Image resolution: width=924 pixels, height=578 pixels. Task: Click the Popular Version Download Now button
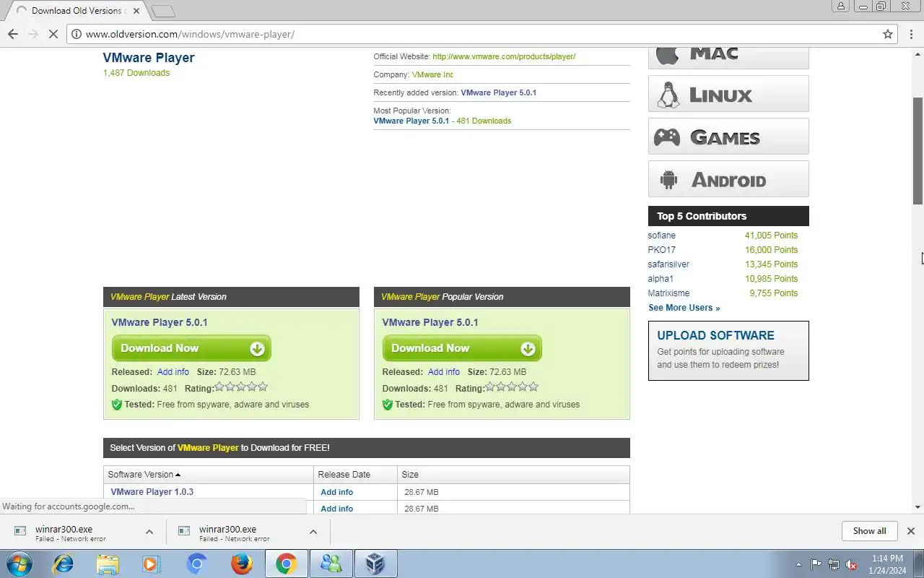462,348
